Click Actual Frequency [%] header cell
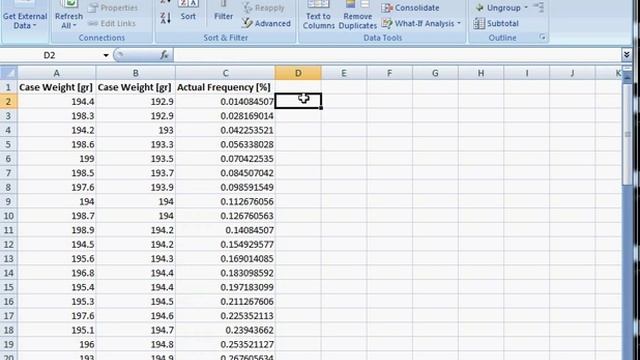 [225, 87]
